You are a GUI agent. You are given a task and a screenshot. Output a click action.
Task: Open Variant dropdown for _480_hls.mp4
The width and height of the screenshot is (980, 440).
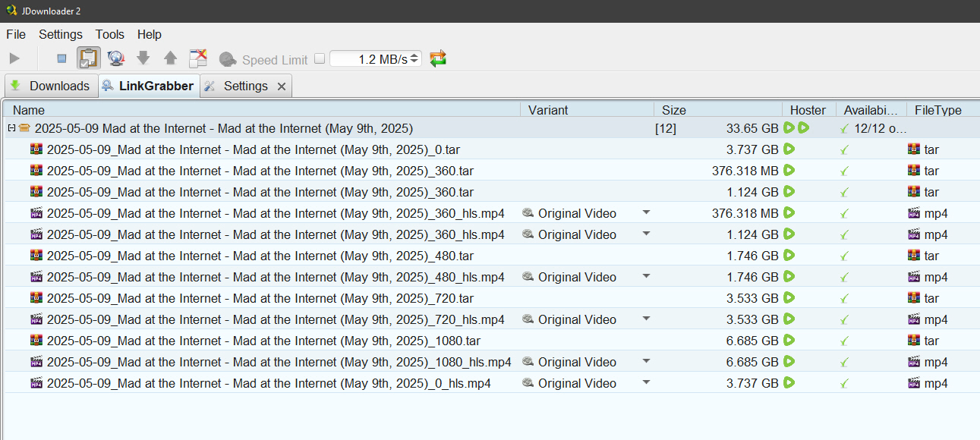click(646, 276)
